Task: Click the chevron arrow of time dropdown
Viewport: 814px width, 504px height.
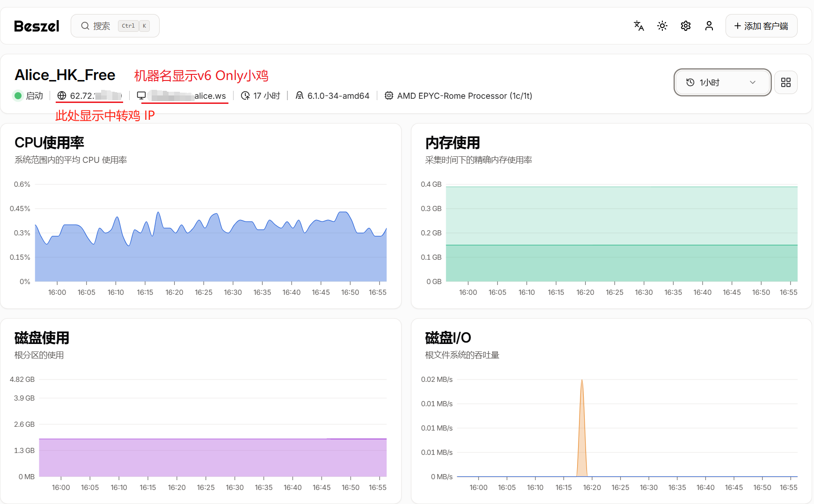Action: point(753,82)
